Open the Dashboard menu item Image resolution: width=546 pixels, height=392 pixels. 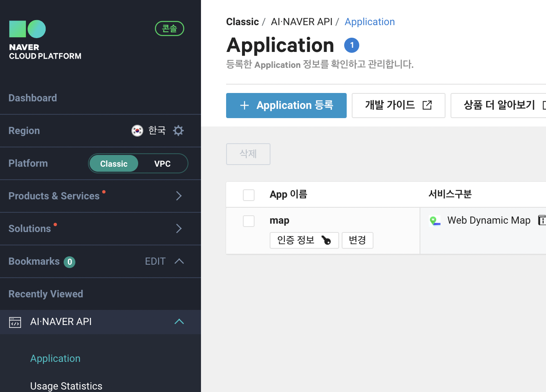click(x=33, y=98)
